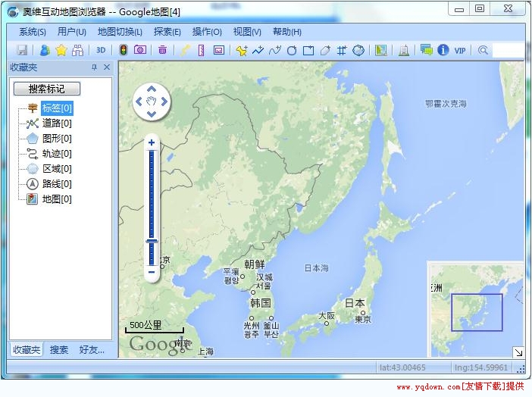
Task: Click the binoculars search icon
Action: point(77,50)
